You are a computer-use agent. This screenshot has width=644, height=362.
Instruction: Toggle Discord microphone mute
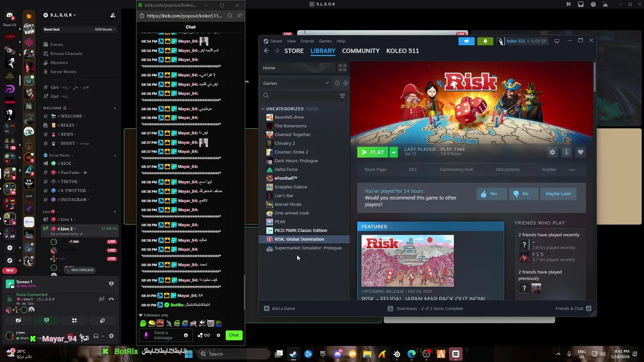pyautogui.click(x=80, y=336)
